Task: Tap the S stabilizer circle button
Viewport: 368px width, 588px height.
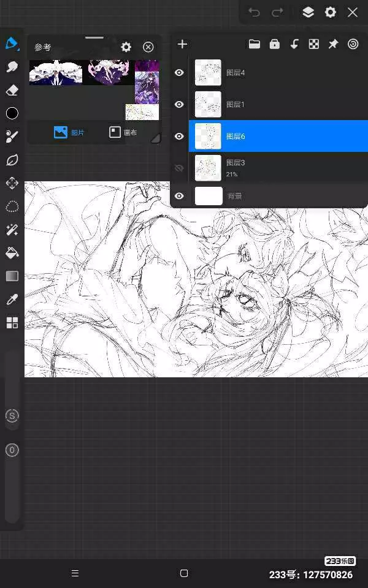Action: [x=12, y=415]
